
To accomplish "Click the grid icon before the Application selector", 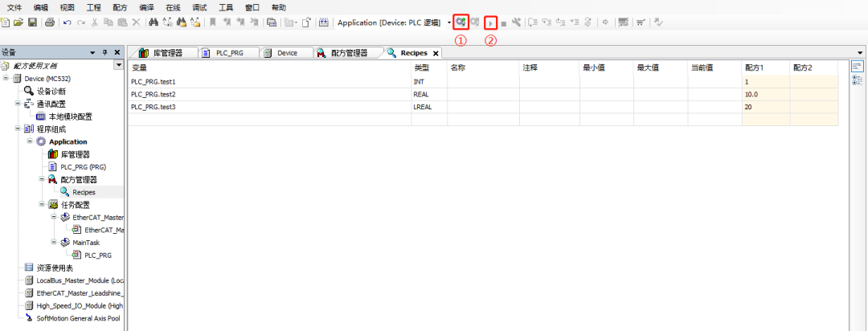I will click(323, 22).
